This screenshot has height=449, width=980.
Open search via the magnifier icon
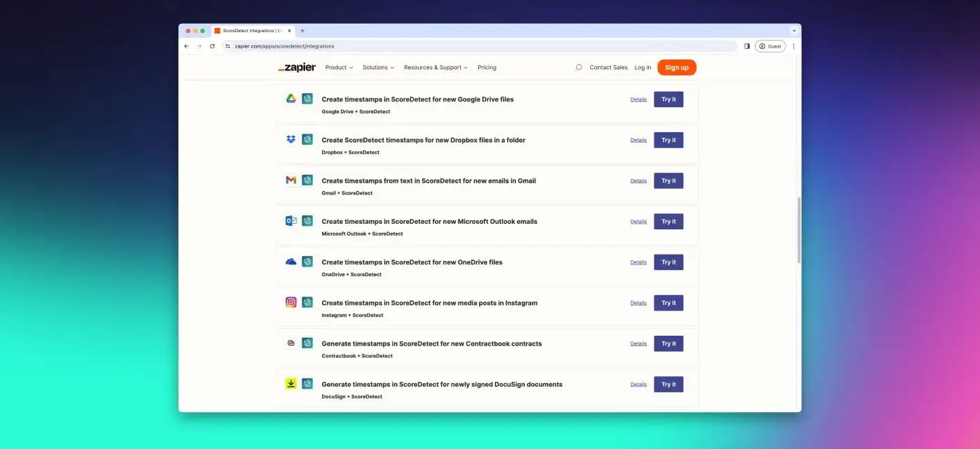pyautogui.click(x=578, y=68)
